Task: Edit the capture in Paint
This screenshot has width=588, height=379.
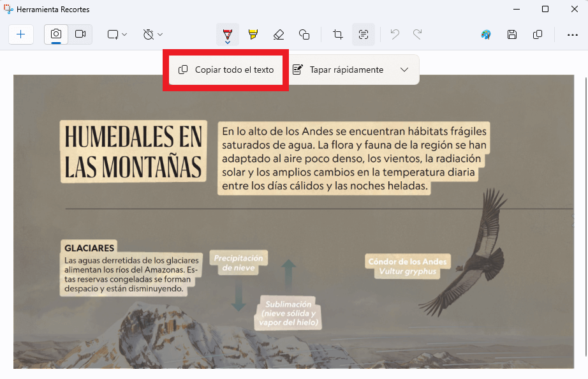Action: [x=486, y=34]
